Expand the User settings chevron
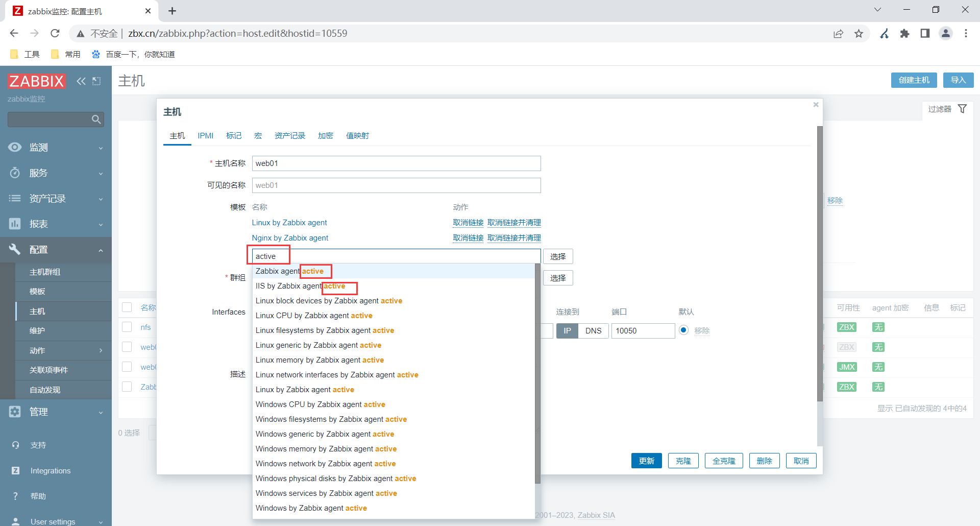The image size is (980, 526). pyautogui.click(x=101, y=522)
